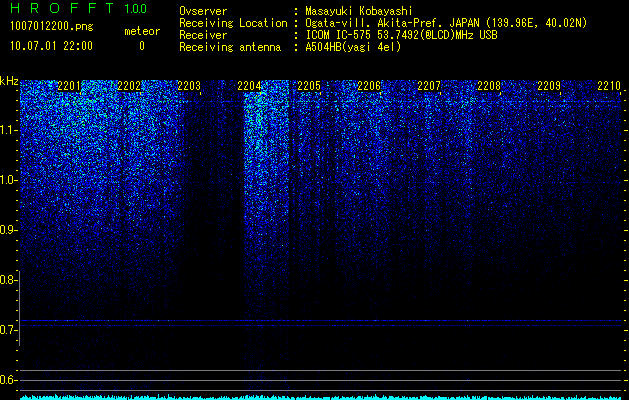This screenshot has height=400, width=629.
Task: Click the cyan signal level graph at bottom
Action: pyautogui.click(x=321, y=398)
